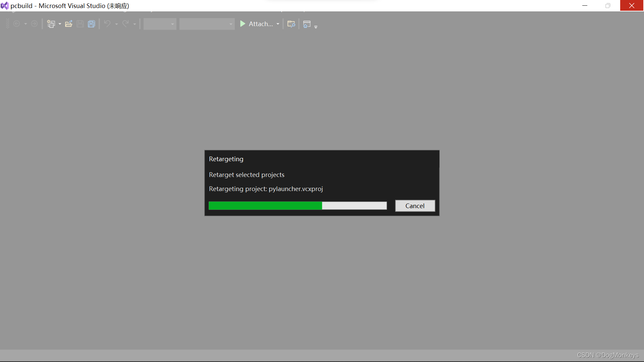Click the New Project toolbar icon
The image size is (644, 362).
pos(51,24)
